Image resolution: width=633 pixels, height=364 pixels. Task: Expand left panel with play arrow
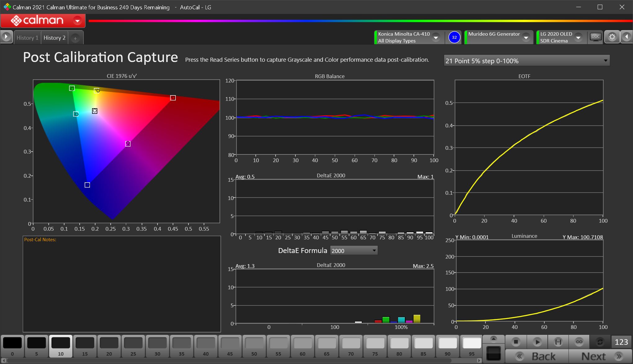pos(6,37)
